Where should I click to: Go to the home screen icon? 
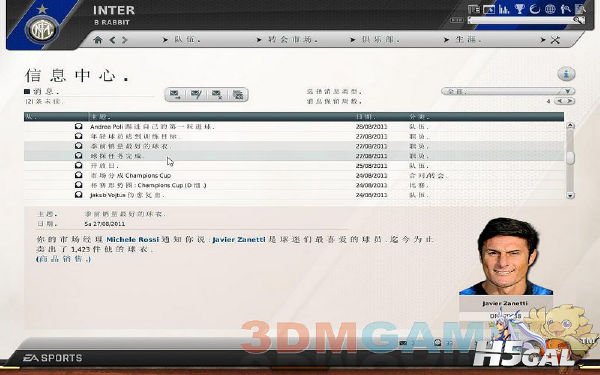(98, 40)
